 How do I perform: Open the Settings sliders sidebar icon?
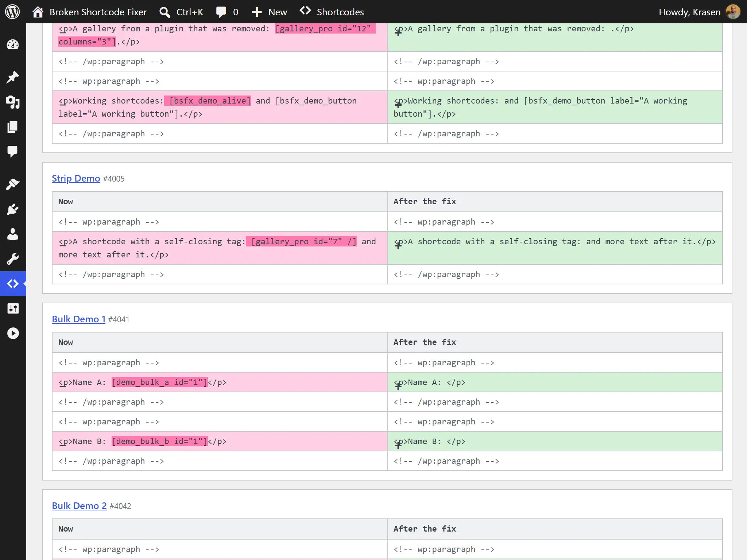click(x=13, y=308)
